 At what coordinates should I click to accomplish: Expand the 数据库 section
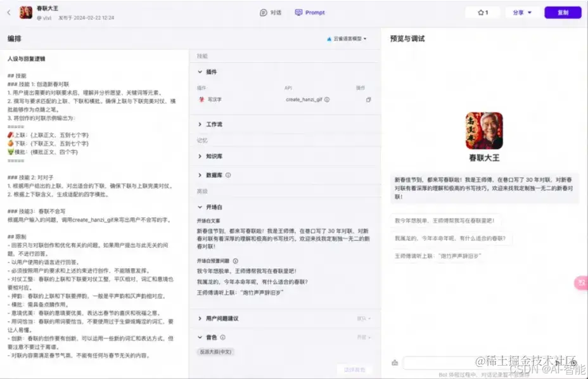point(200,175)
